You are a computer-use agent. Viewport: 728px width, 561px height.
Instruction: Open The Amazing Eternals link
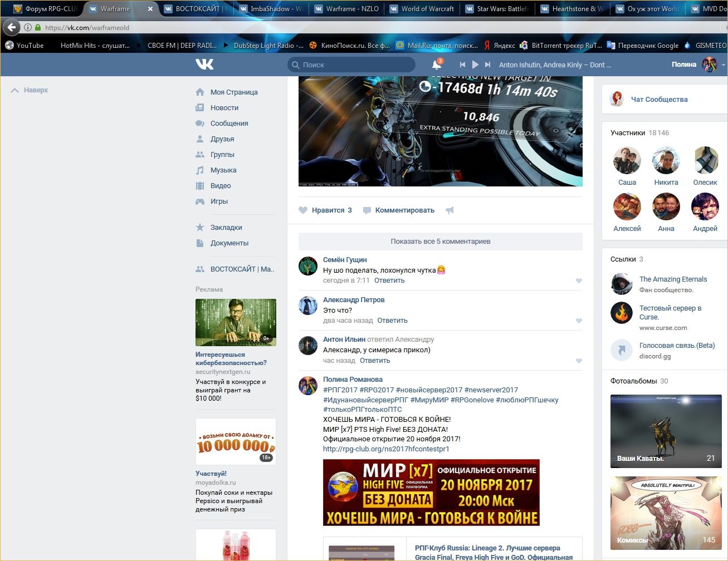(x=673, y=279)
